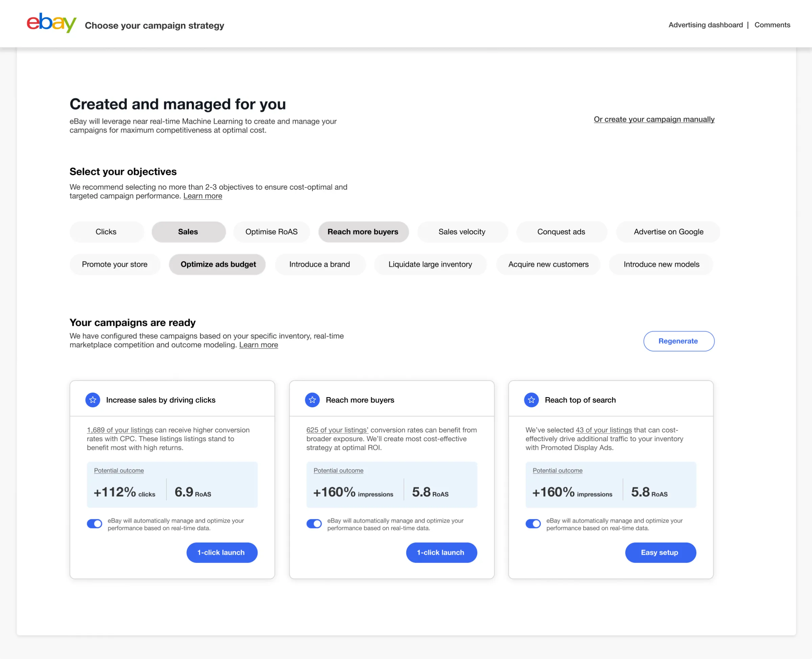
Task: Open the 1,689 of your listings link
Action: pyautogui.click(x=120, y=430)
